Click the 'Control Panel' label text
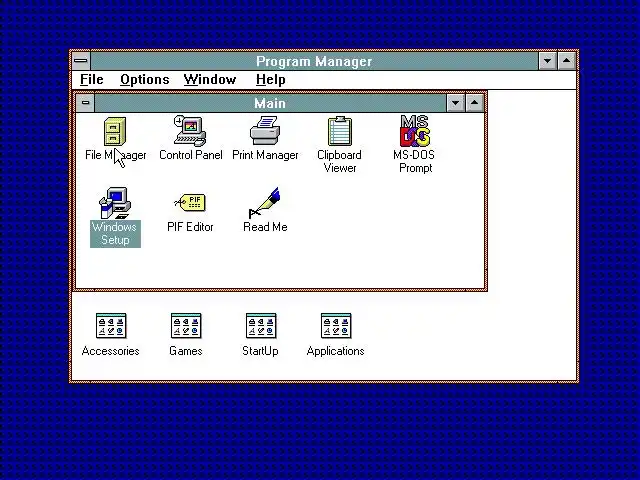Screen dimensions: 640x480 click(191, 155)
